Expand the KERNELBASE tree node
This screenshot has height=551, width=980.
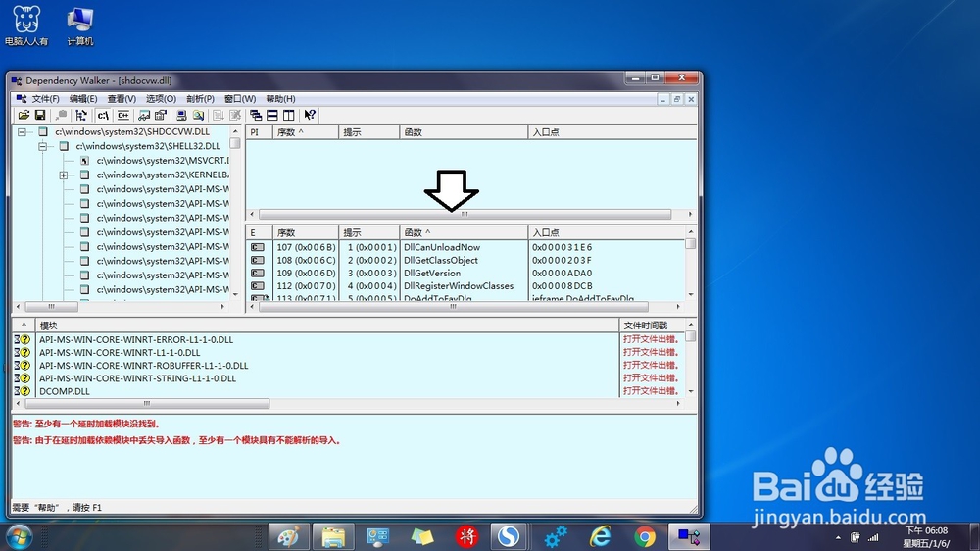(x=63, y=175)
